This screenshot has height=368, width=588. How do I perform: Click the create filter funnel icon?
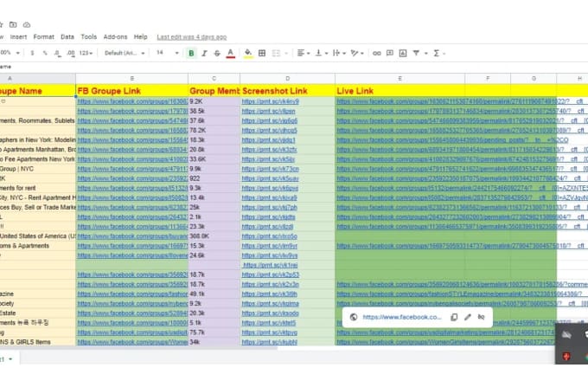[x=416, y=54]
